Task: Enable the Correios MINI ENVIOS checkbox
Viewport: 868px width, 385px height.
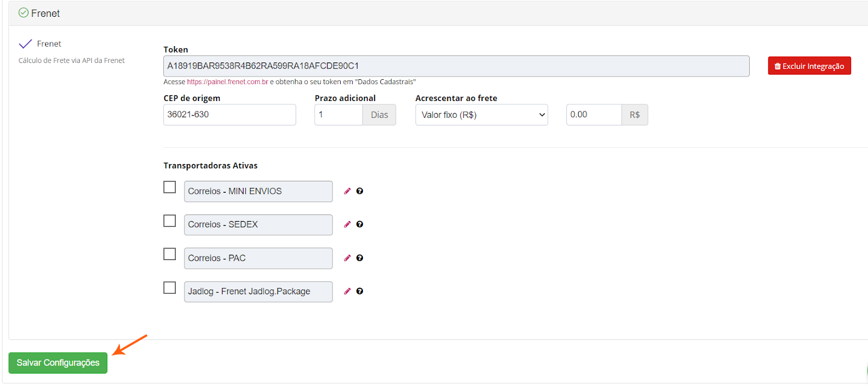Action: pos(170,187)
